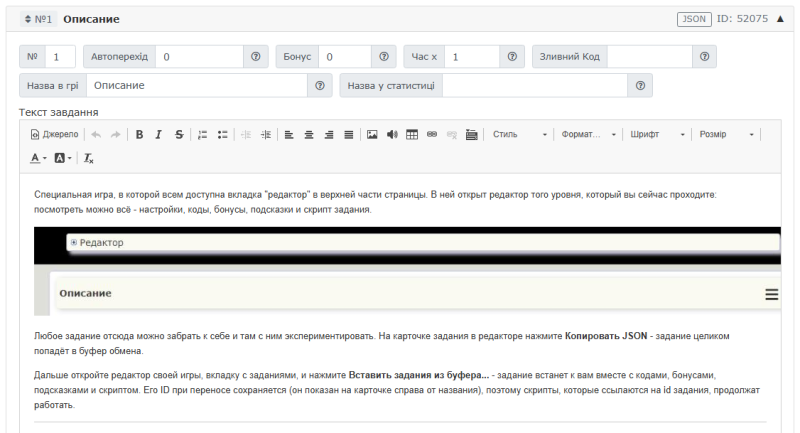Viewport: 800px width, 433px height.
Task: Open the text color picker
Action: pyautogui.click(x=38, y=158)
